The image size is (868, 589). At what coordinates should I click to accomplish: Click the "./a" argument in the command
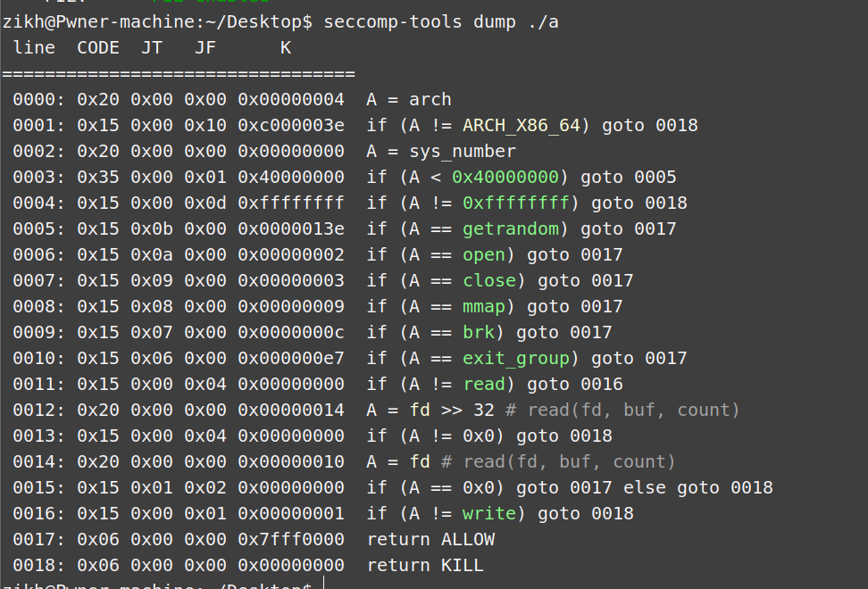[547, 21]
